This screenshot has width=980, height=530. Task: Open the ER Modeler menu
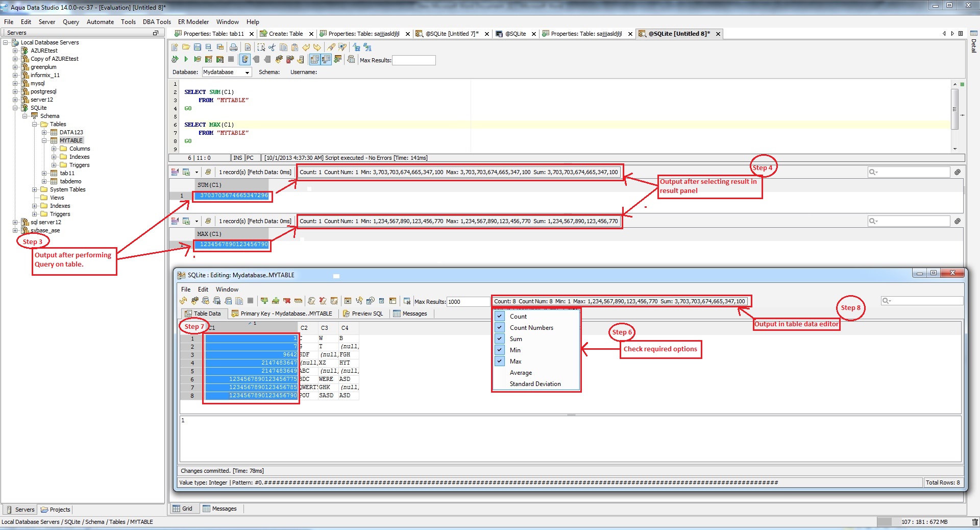click(193, 22)
